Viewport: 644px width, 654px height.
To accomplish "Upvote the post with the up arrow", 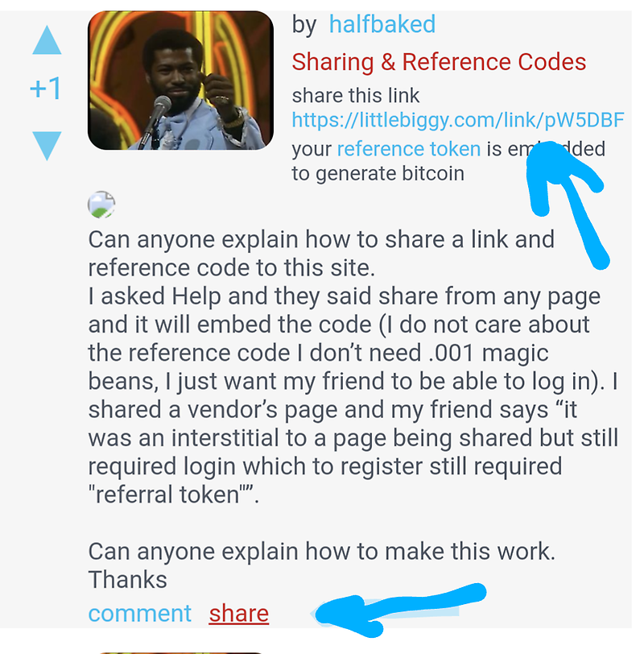I will pos(47,40).
